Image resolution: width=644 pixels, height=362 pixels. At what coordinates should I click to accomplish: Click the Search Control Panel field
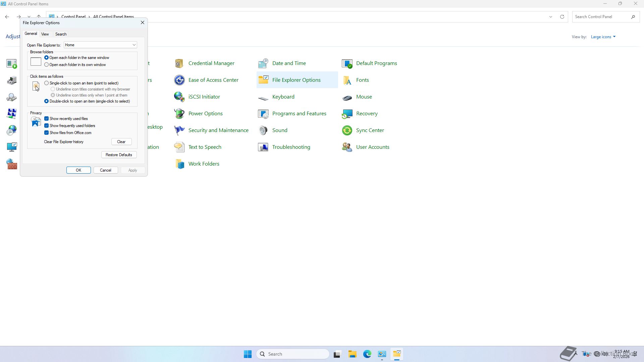click(602, 17)
